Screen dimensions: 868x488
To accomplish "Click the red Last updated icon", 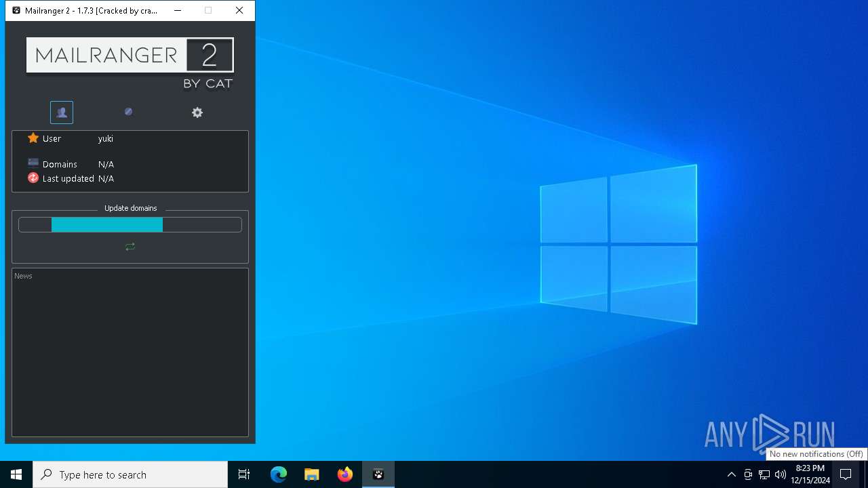I will click(33, 178).
